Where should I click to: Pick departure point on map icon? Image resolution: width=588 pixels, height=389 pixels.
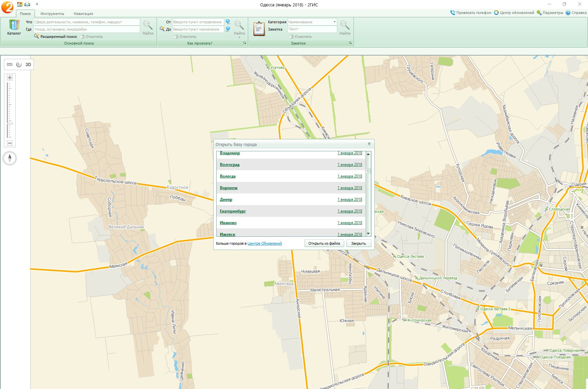[228, 22]
